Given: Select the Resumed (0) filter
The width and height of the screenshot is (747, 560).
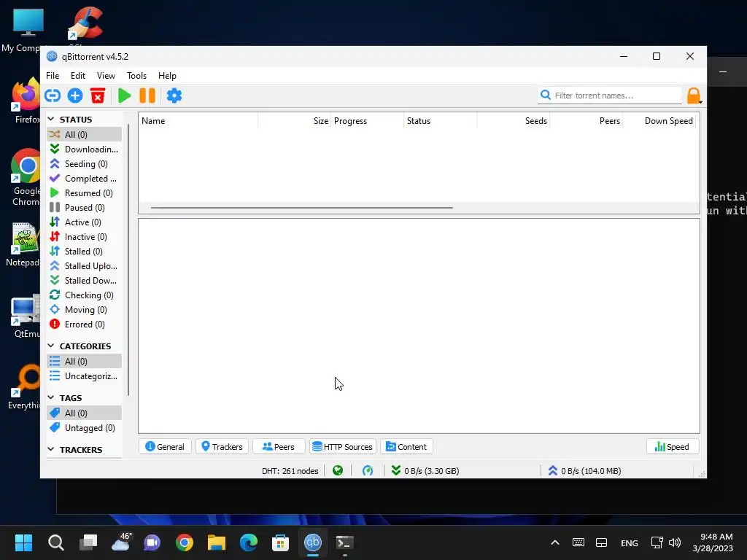Looking at the screenshot, I should click(x=85, y=192).
